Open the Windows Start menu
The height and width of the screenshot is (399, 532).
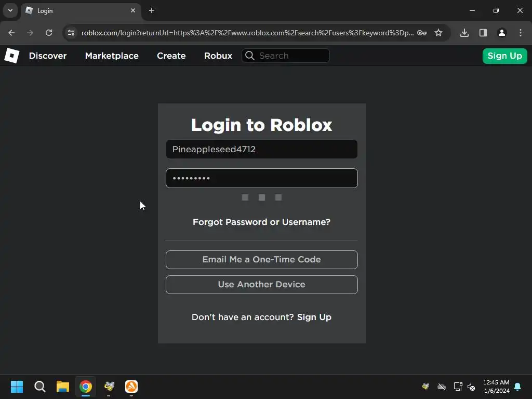17,387
